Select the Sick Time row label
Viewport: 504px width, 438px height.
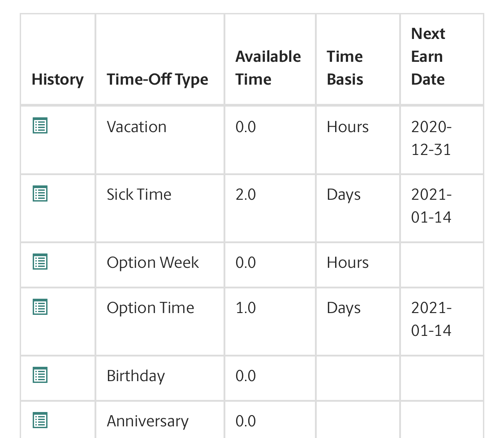[x=139, y=194]
